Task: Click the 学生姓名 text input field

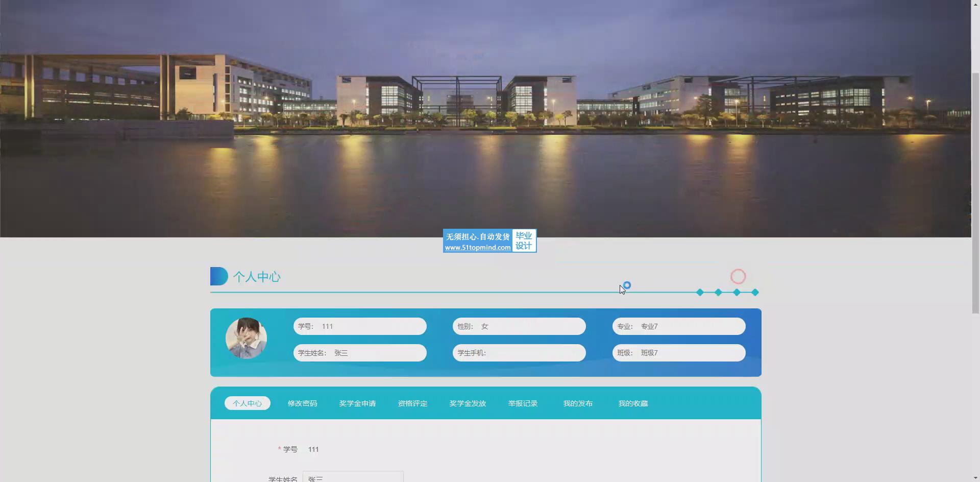Action: point(353,477)
